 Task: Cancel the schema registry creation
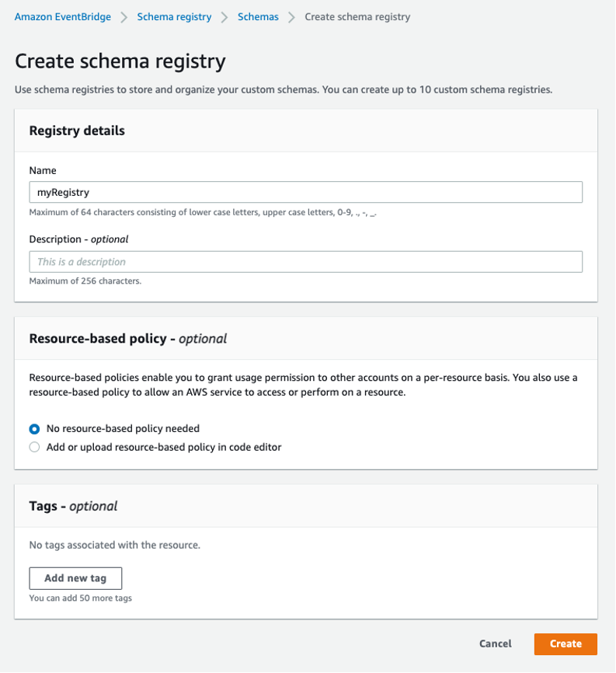[495, 643]
